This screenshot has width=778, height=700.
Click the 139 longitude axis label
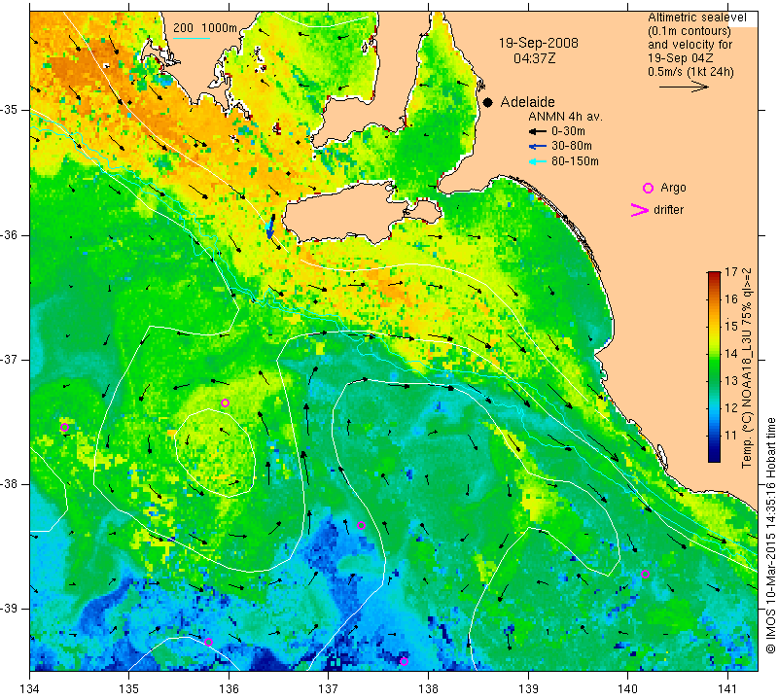pyautogui.click(x=528, y=689)
